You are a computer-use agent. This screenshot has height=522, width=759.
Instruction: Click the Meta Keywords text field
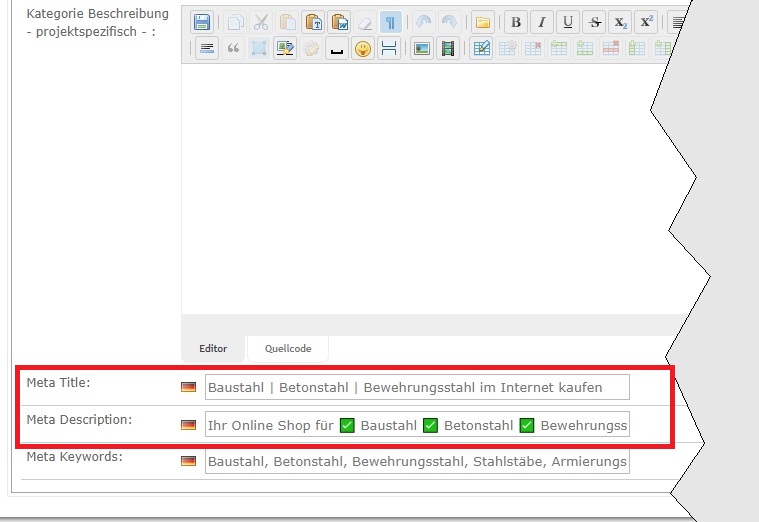click(x=417, y=461)
